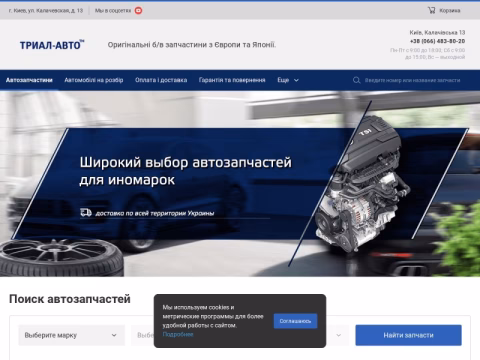
Task: Open Автомобілі на розбір menu item
Action: click(94, 80)
